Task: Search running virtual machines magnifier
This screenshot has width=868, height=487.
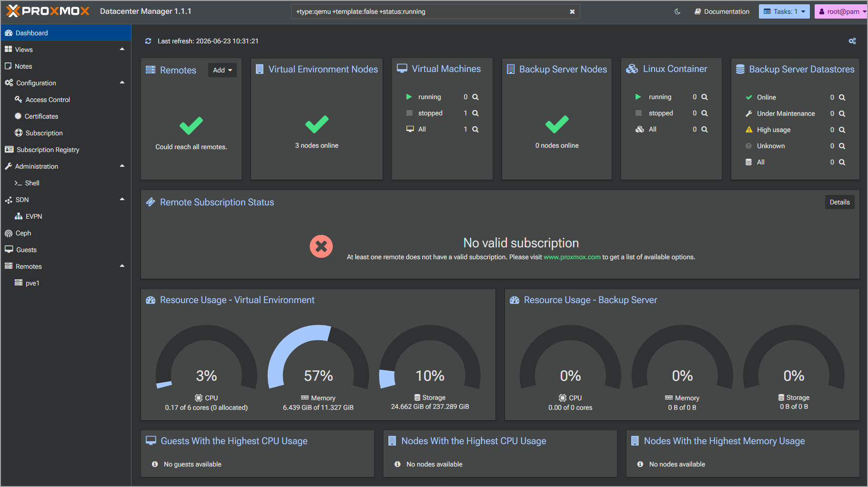Action: coord(475,97)
